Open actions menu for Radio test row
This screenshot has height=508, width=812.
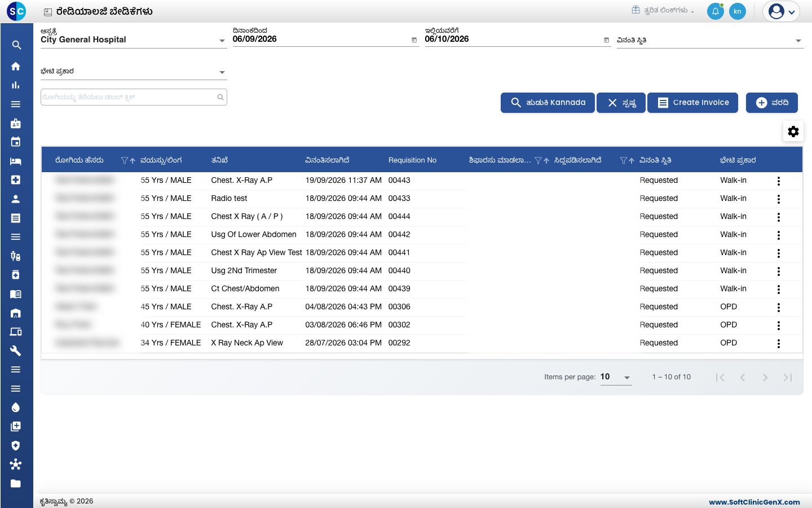tap(779, 199)
